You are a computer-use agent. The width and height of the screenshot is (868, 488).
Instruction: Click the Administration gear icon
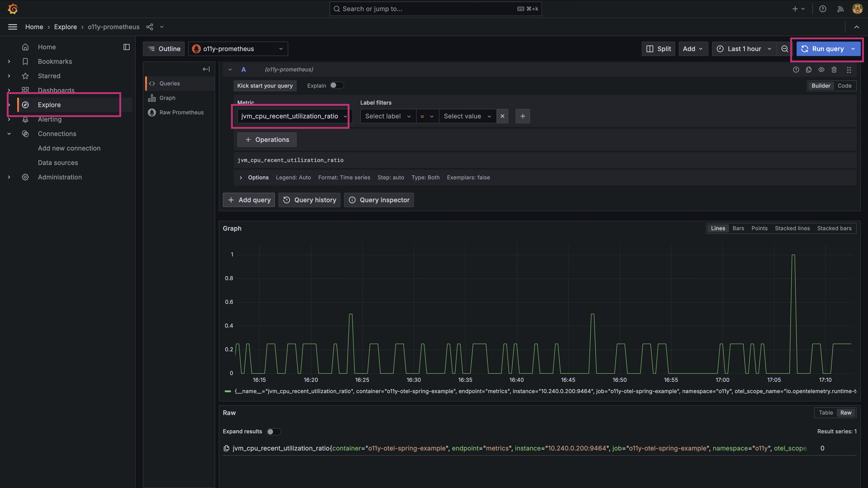pyautogui.click(x=25, y=177)
